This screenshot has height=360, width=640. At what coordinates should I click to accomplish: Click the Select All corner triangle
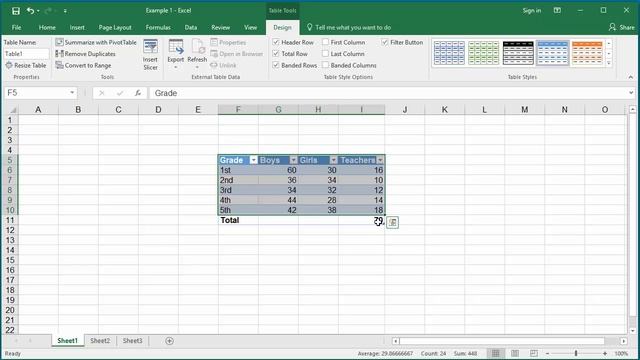(13, 110)
